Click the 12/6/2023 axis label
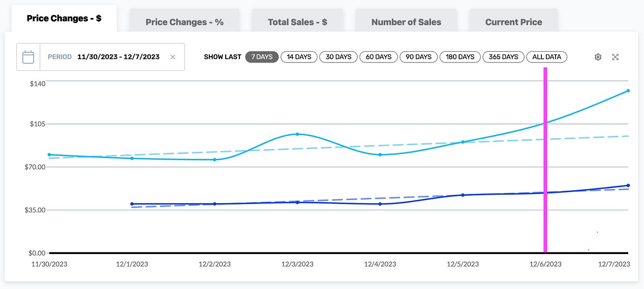This screenshot has height=289, width=644. point(545,264)
